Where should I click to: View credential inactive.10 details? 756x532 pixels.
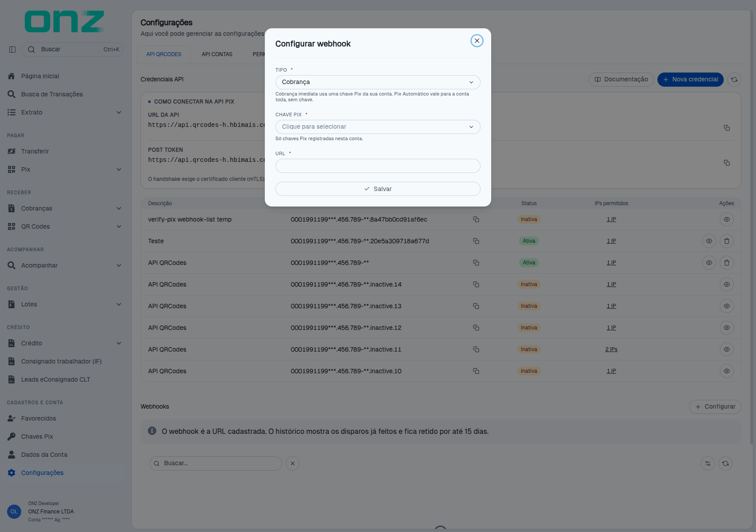click(x=727, y=371)
